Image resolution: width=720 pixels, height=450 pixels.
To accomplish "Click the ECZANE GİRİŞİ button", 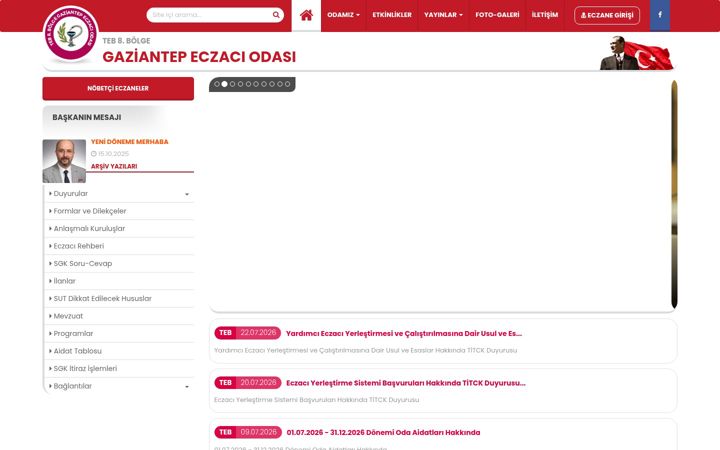I will (x=607, y=15).
